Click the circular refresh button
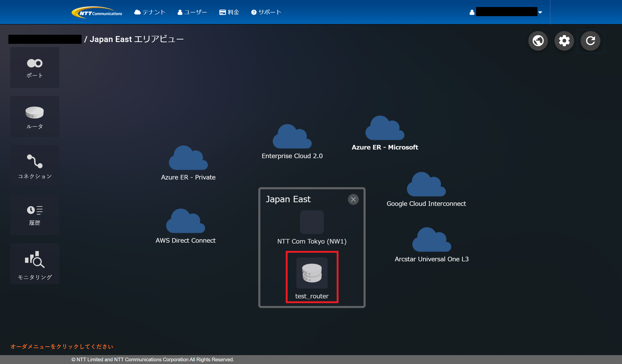 [590, 41]
